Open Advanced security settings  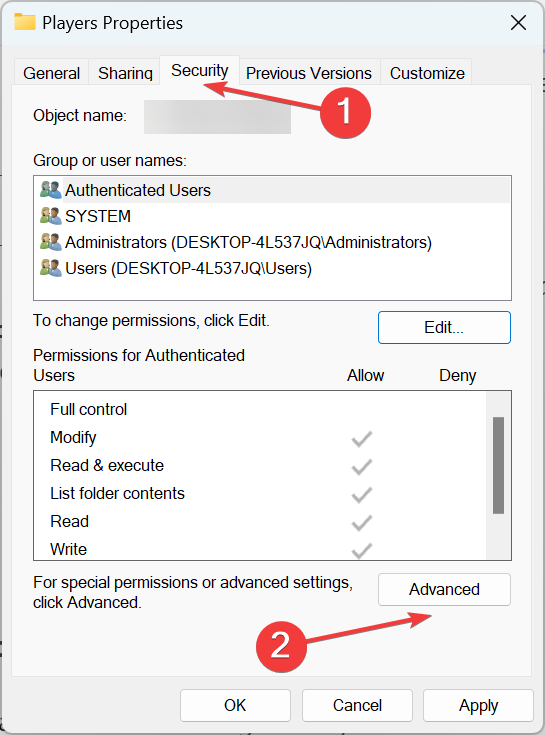click(444, 589)
